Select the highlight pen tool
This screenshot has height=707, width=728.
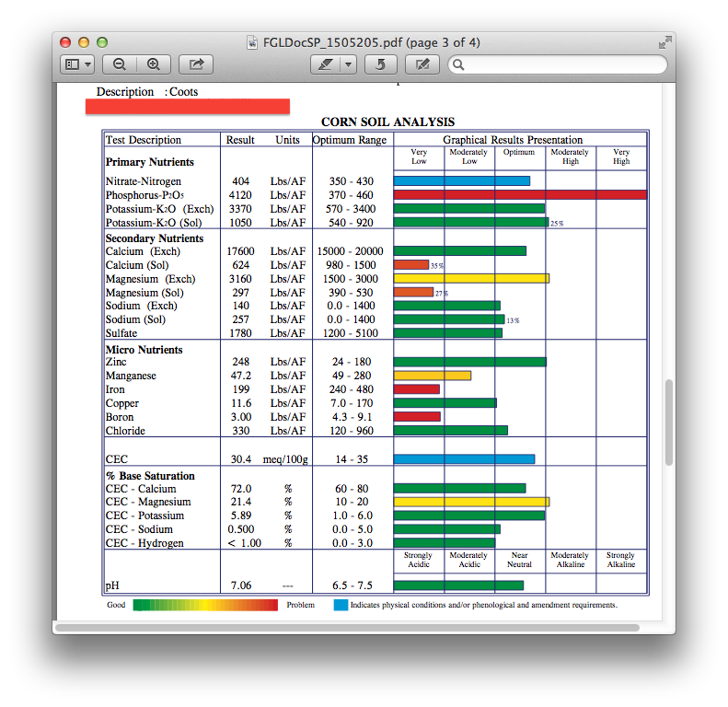coord(324,64)
